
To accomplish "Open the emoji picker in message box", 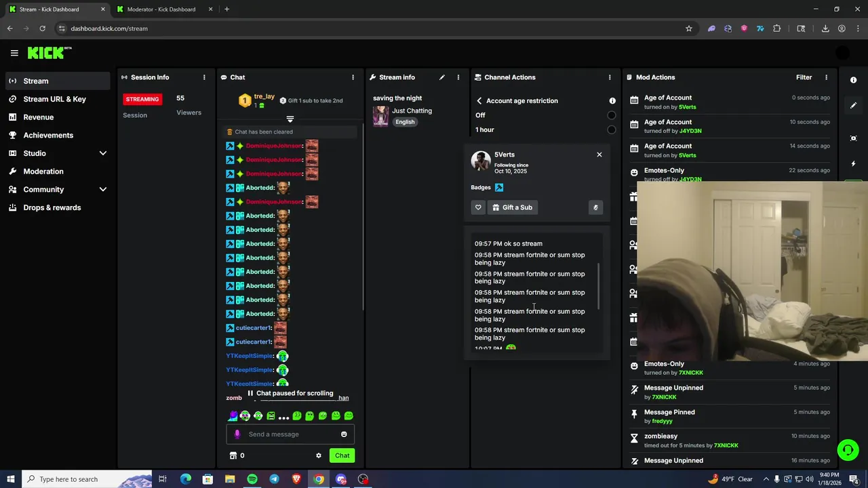I will tap(344, 434).
